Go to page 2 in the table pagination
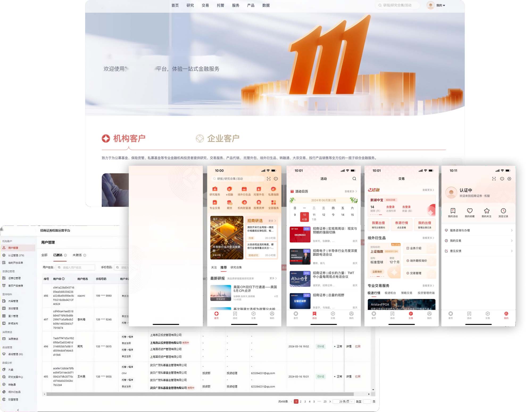Screen dimensions: 532x412 click(x=301, y=402)
